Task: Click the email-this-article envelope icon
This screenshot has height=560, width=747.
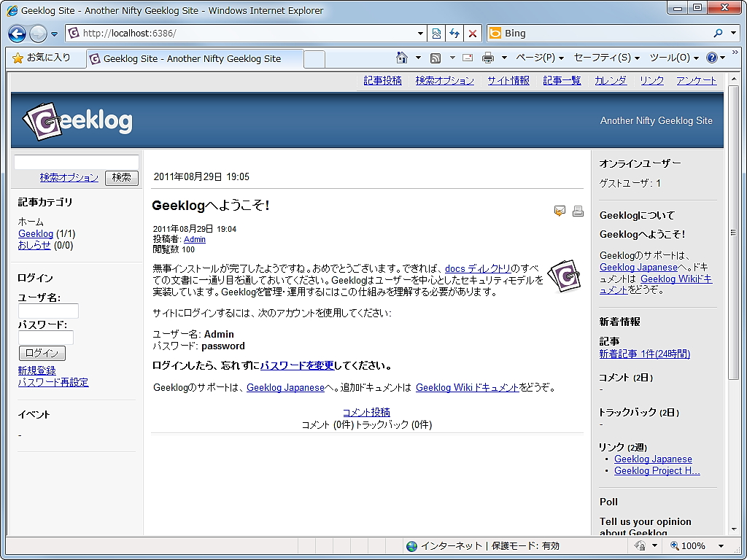Action: [x=560, y=211]
